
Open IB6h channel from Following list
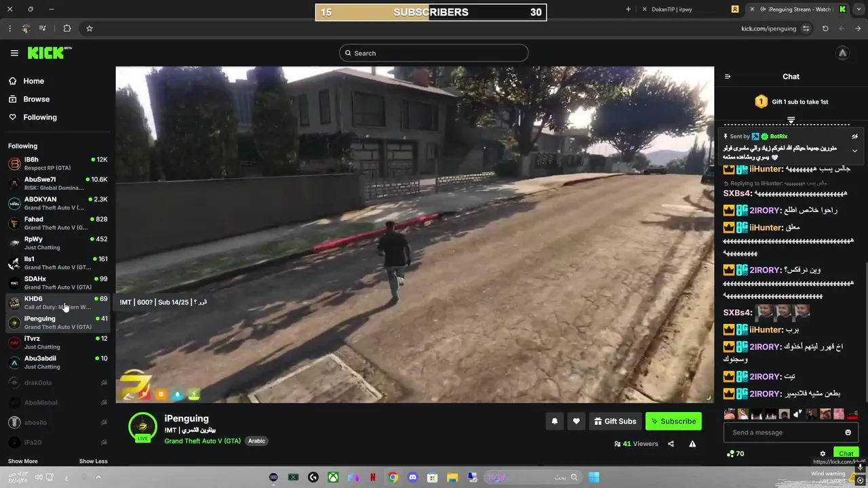pos(58,163)
